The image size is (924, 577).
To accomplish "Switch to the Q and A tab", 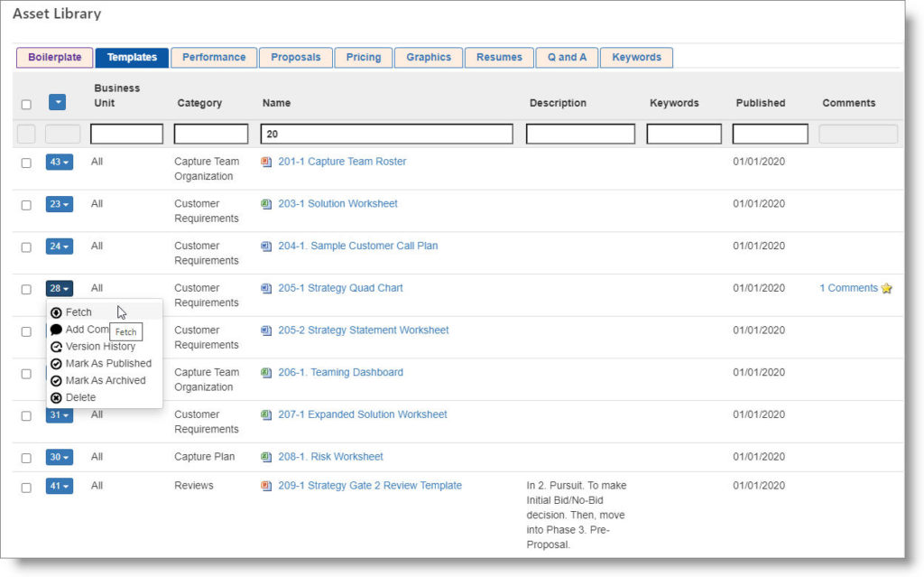I will [567, 57].
